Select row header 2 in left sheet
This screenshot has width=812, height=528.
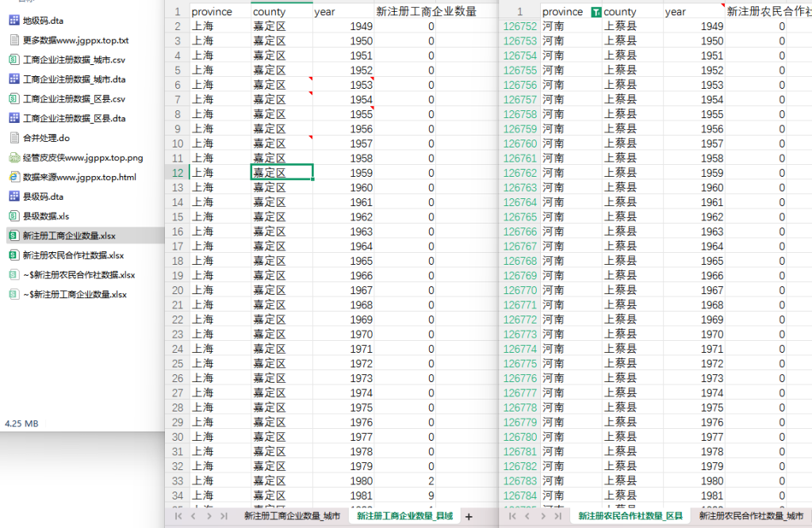pos(178,26)
